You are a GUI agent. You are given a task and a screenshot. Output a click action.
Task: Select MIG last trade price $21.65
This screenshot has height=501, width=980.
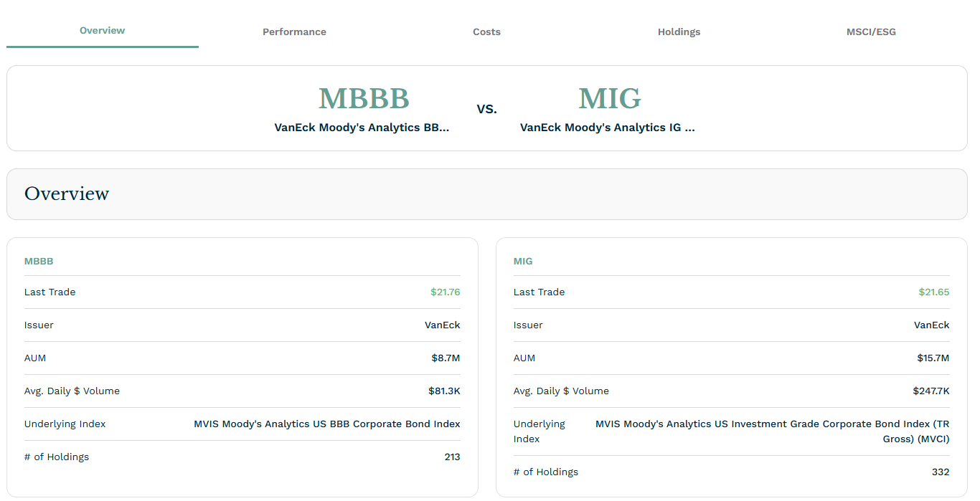coord(934,292)
